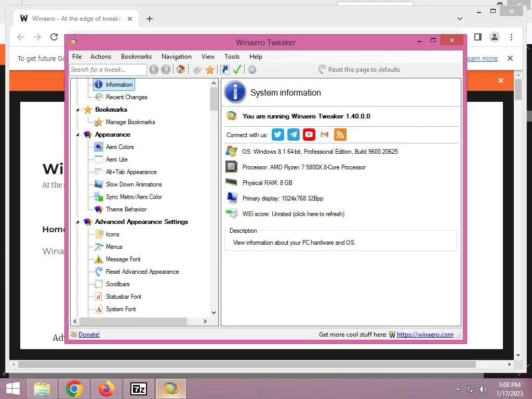Click Windows Start button
The width and height of the screenshot is (532, 399).
[13, 389]
